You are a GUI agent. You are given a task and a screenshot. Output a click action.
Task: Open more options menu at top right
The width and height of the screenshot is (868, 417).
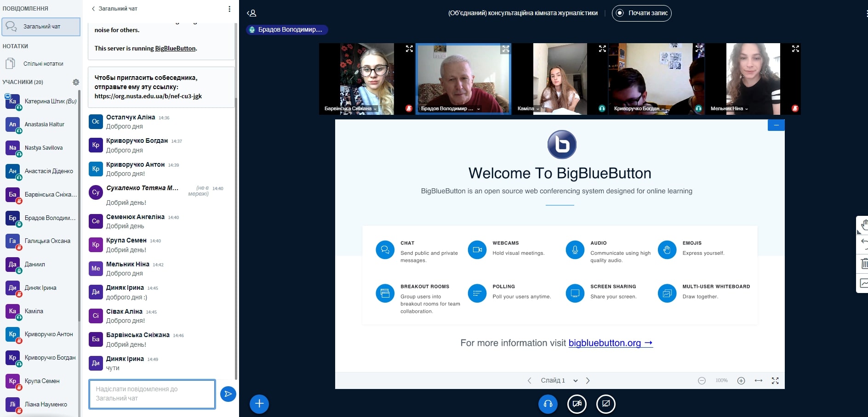pos(866,13)
